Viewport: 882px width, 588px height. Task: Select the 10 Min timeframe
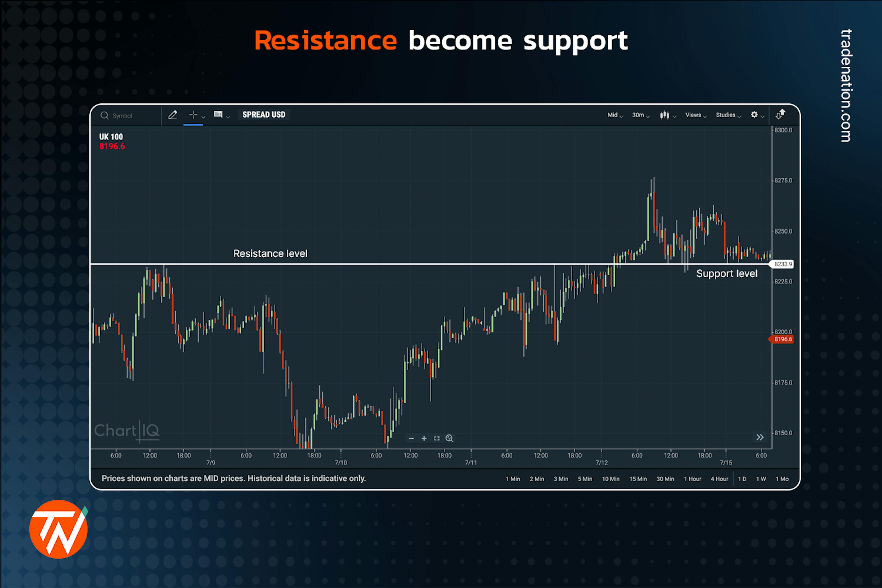click(x=611, y=479)
